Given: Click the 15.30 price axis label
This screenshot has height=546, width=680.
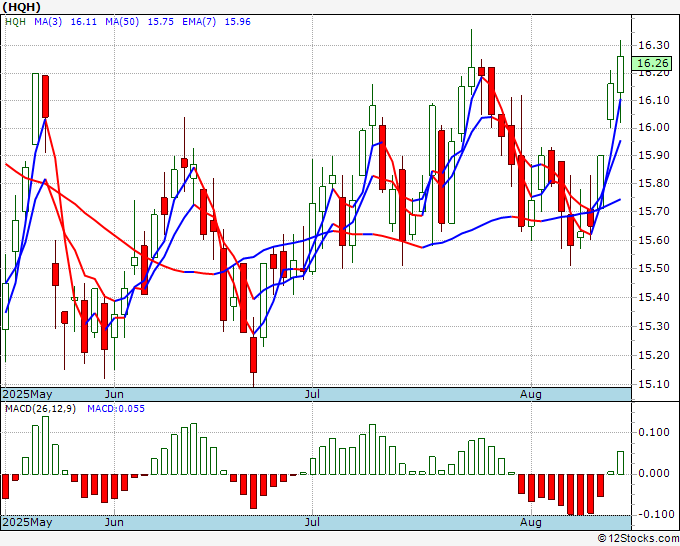Looking at the screenshot, I should click(x=654, y=326).
